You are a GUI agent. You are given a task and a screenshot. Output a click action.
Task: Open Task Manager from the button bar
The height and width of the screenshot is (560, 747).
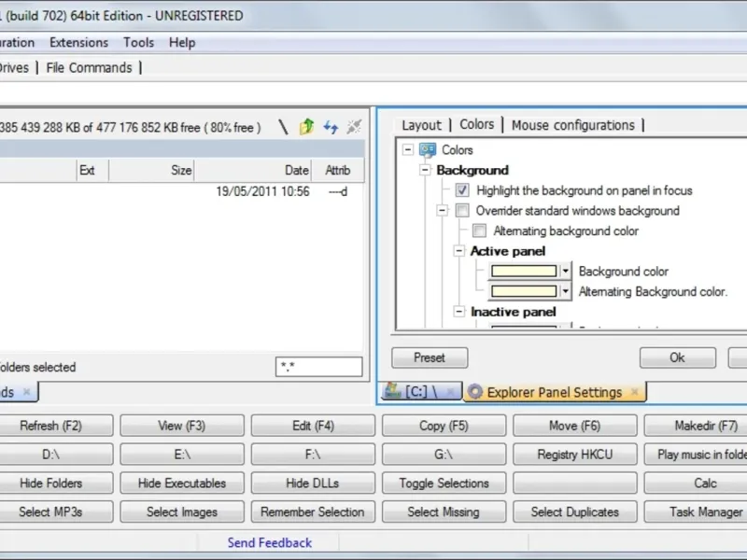coord(696,511)
